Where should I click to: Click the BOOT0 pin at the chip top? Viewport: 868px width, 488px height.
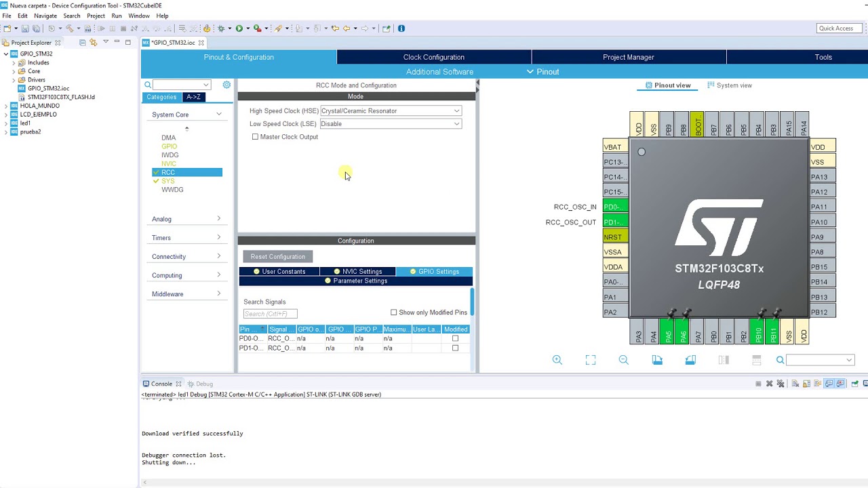point(698,124)
